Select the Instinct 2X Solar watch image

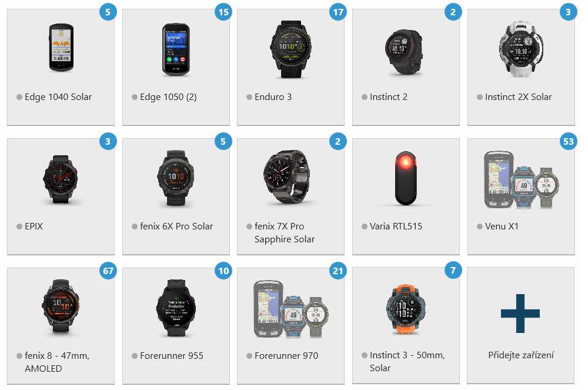(521, 49)
